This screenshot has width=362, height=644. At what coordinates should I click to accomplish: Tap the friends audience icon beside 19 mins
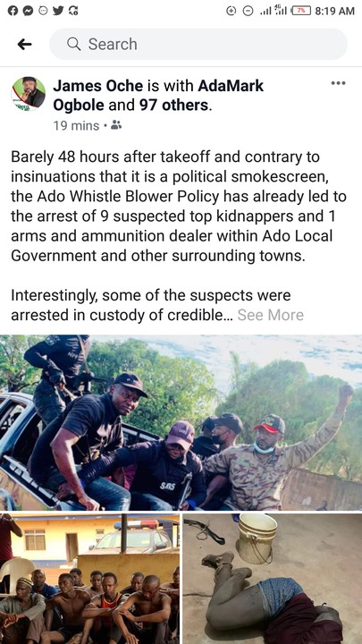click(x=116, y=125)
